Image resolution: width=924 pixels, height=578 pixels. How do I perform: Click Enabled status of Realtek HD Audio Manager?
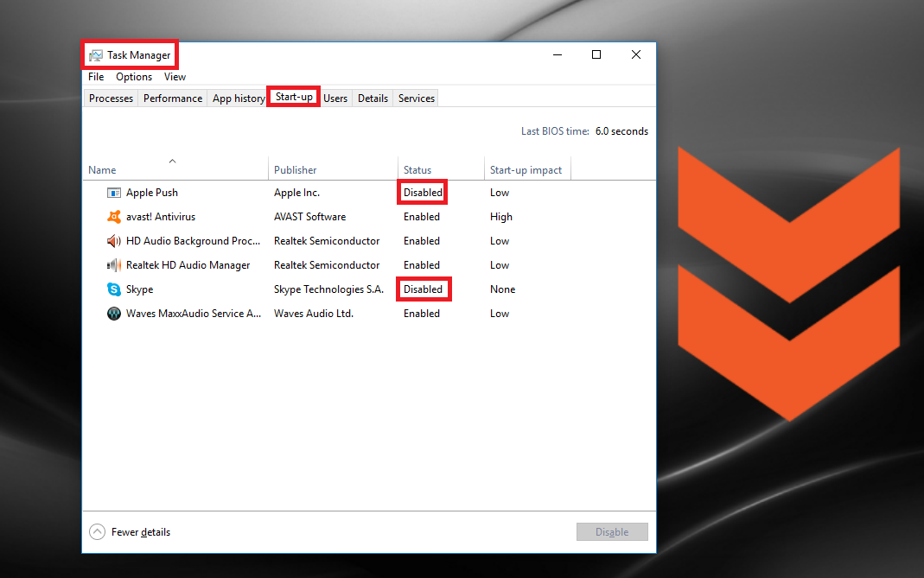[x=421, y=265]
